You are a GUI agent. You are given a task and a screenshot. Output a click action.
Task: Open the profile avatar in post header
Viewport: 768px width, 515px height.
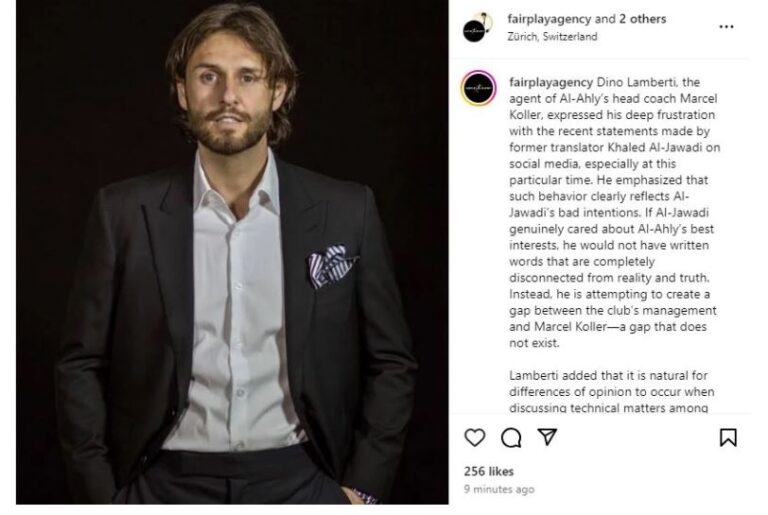476,27
